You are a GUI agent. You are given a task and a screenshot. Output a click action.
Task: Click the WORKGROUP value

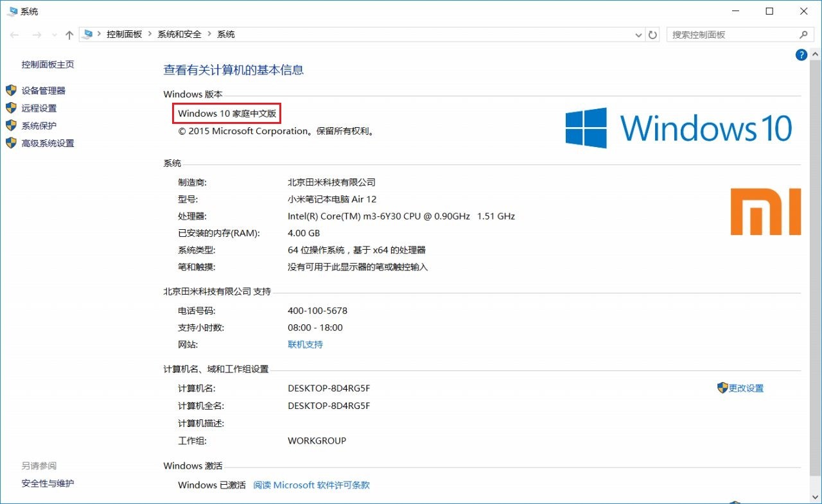317,441
